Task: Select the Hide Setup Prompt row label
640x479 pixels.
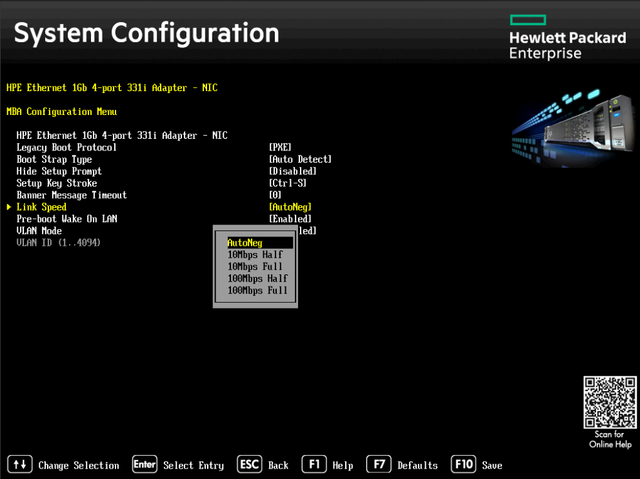Action: (x=59, y=171)
